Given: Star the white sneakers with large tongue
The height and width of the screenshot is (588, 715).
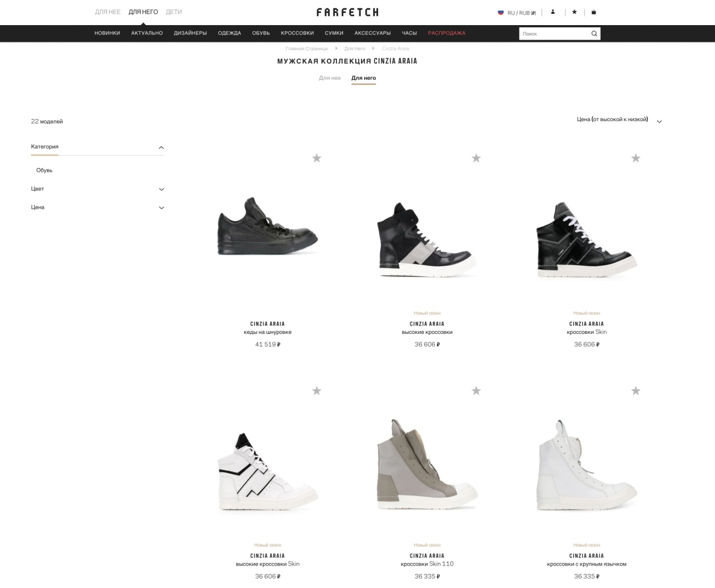Looking at the screenshot, I should click(x=636, y=391).
